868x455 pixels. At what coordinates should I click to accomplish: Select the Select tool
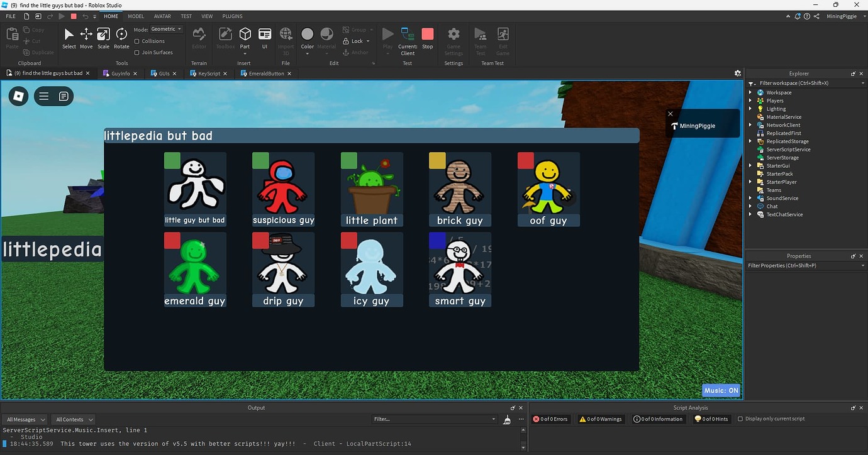[x=69, y=38]
